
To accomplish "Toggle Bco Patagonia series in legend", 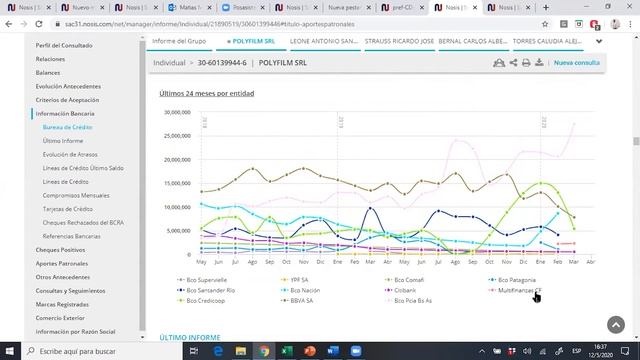I will tap(512, 280).
